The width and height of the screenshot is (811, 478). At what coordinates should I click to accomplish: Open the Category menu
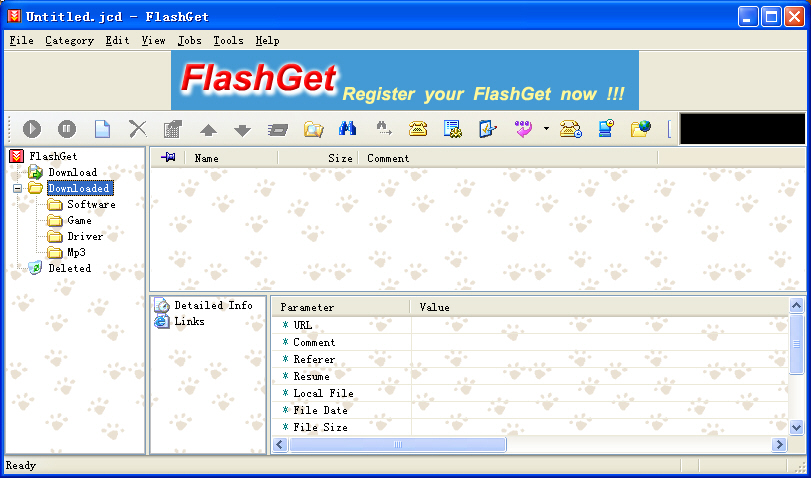pos(69,40)
